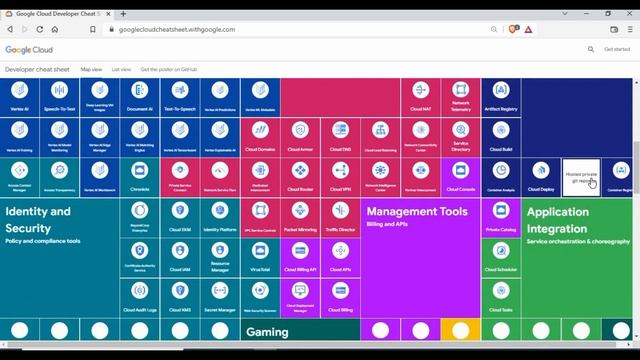This screenshot has height=360, width=640.
Task: Click the Cloud Billing tile
Action: [340, 298]
